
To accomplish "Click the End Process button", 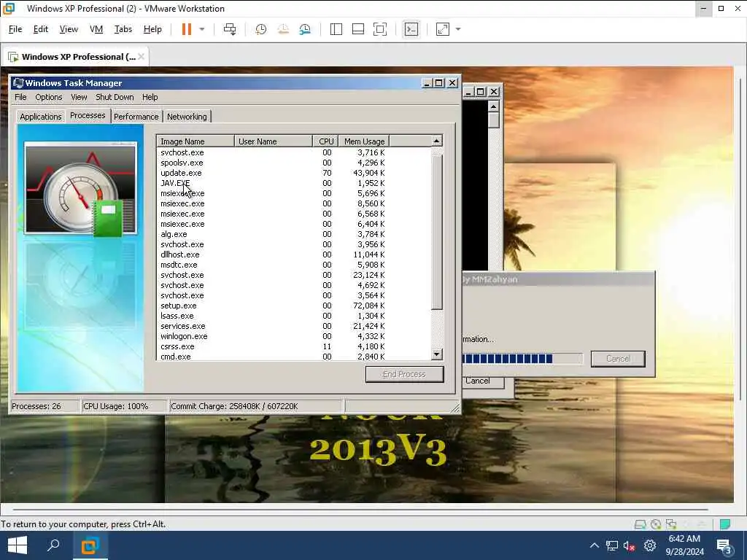I will 404,374.
